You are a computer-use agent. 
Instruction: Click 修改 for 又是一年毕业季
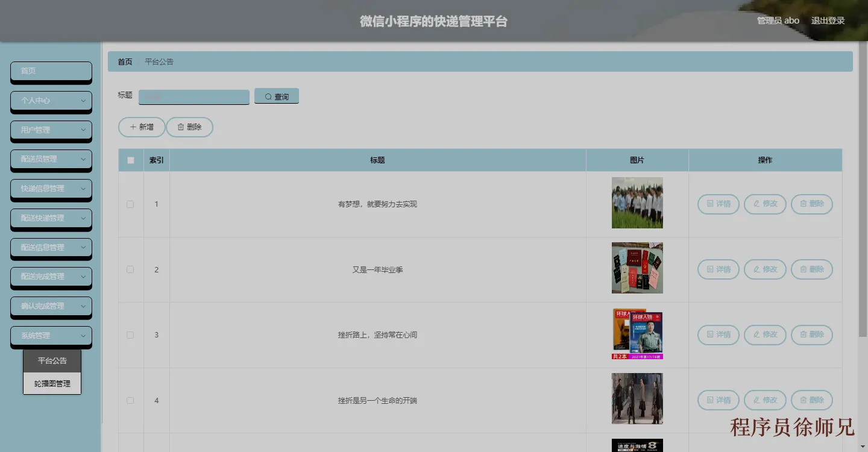(765, 269)
